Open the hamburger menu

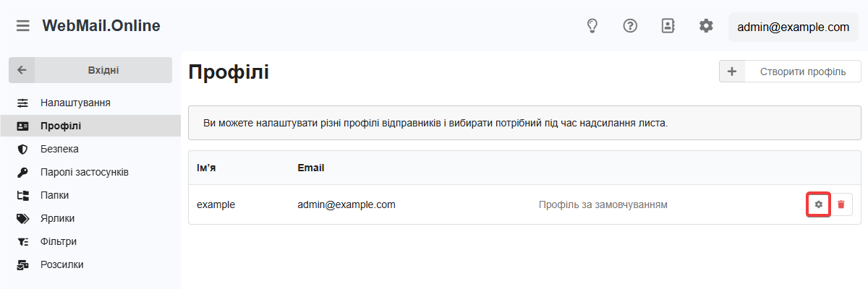[23, 26]
